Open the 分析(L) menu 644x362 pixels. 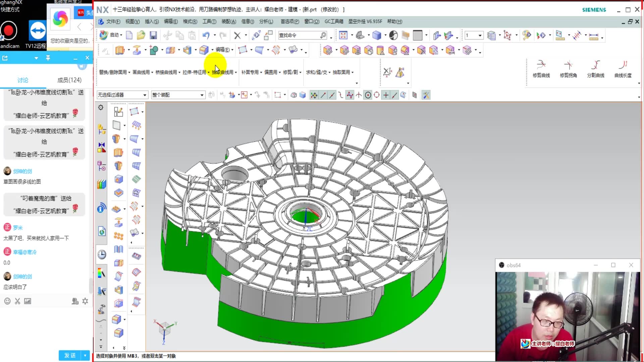(266, 21)
